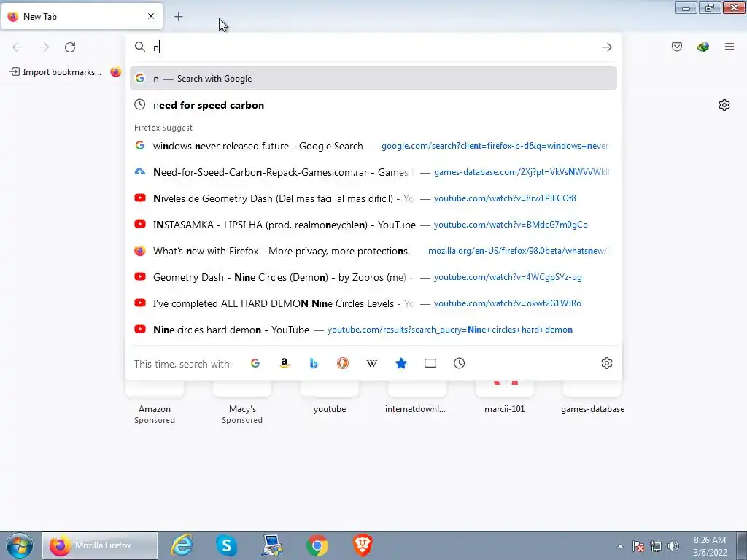Open the internetdownl... shortcut tile
This screenshot has height=560, width=747.
pyautogui.click(x=417, y=398)
